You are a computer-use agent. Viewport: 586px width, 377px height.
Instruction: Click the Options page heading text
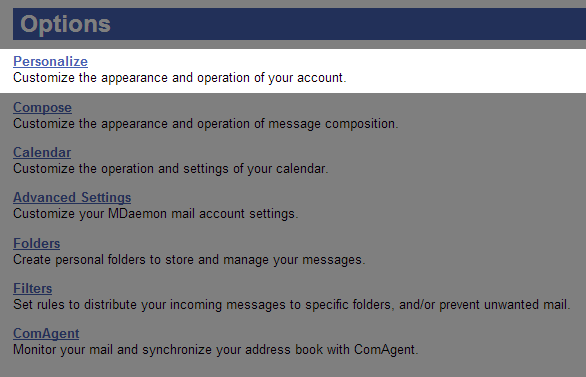[65, 24]
